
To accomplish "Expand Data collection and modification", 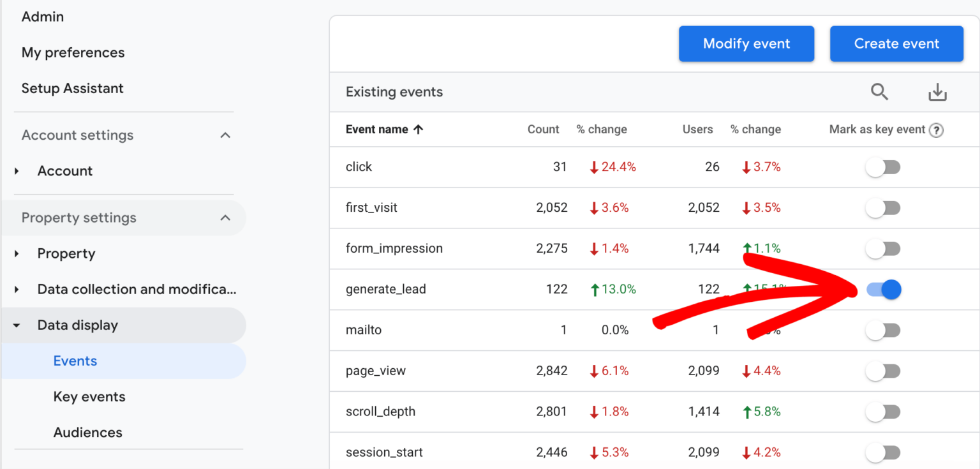I will pyautogui.click(x=16, y=289).
